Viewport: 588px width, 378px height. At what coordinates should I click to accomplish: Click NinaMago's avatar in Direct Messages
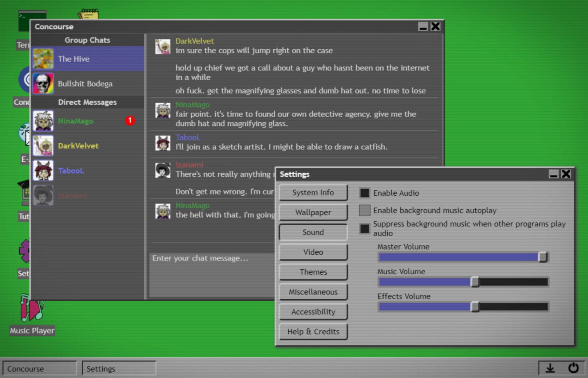tap(43, 120)
